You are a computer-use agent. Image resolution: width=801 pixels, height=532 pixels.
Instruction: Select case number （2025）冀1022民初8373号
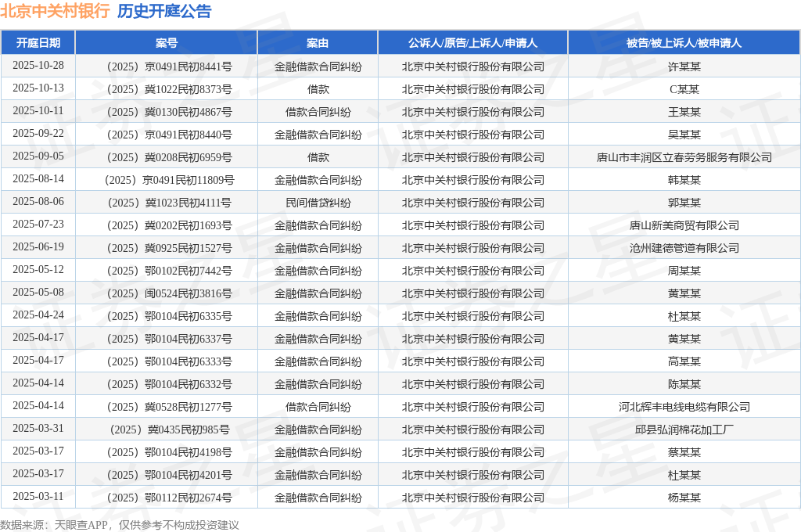[x=167, y=89]
